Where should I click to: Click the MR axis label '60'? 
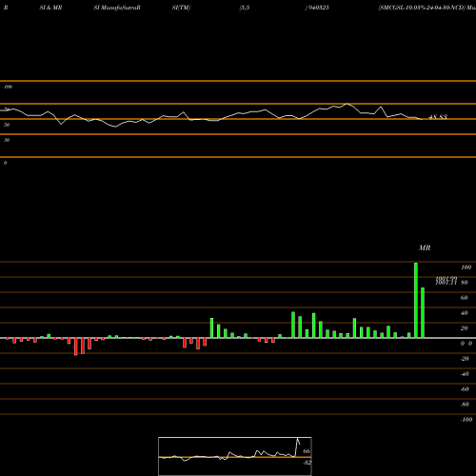click(x=464, y=298)
